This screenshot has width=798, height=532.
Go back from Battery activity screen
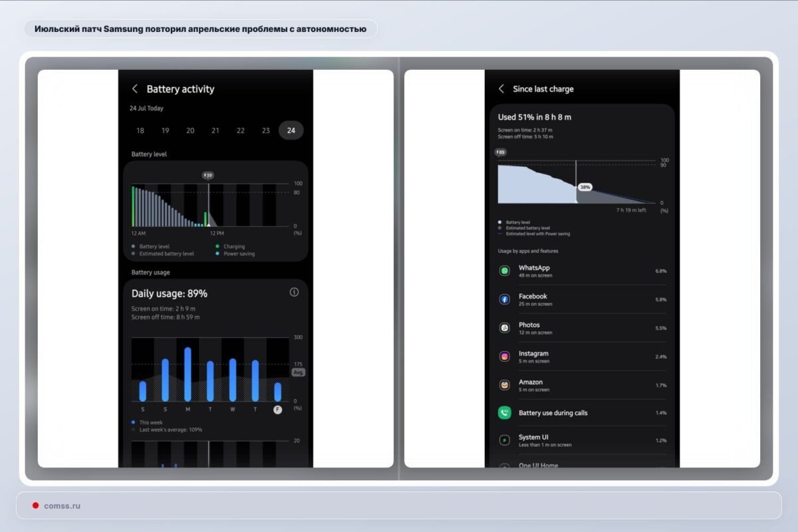134,89
